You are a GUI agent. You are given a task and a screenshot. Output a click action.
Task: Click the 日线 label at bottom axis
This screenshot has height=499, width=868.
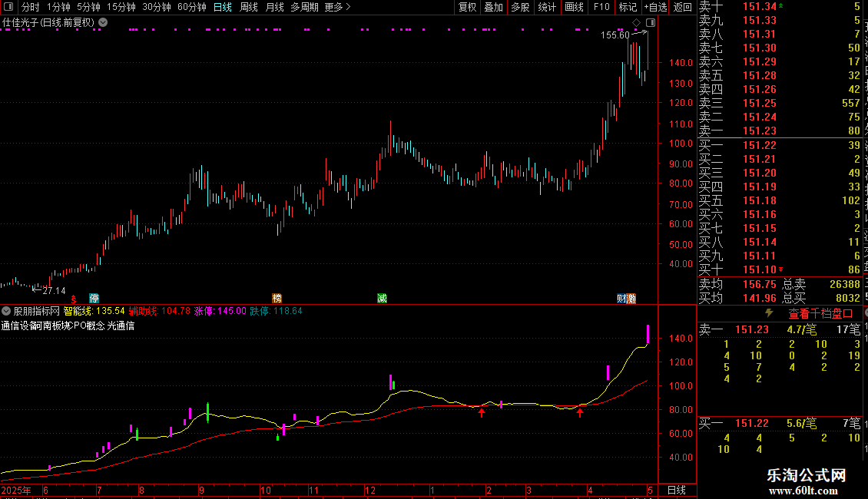pos(677,490)
